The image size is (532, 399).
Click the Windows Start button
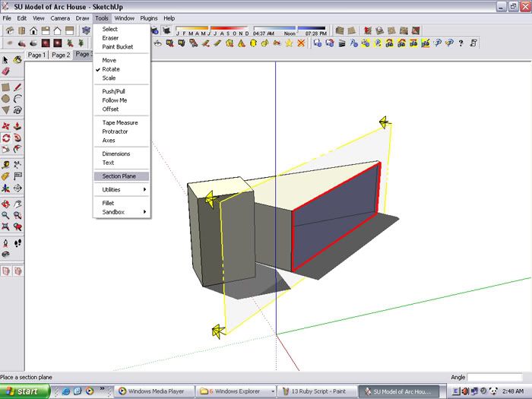click(25, 391)
